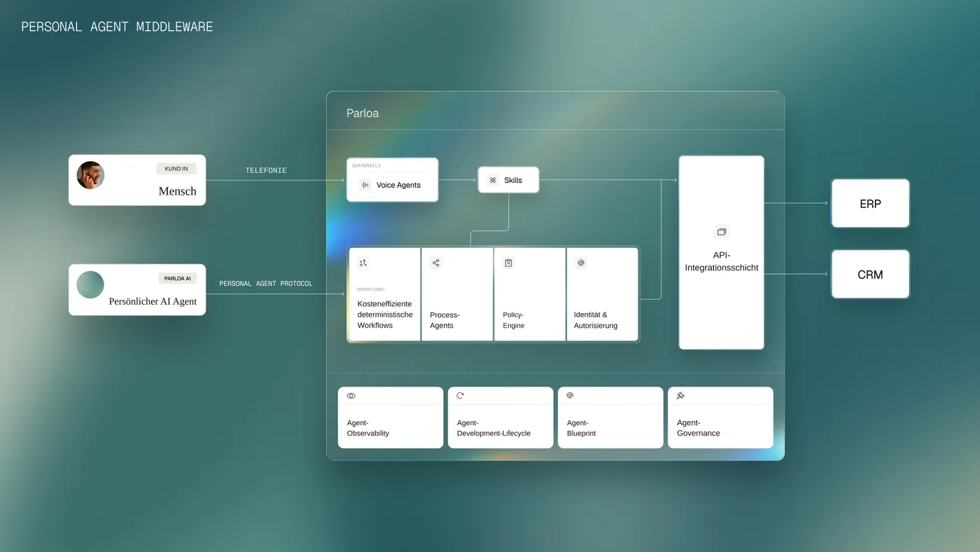The height and width of the screenshot is (552, 980).
Task: Click the PARLOA AI badge
Action: tap(178, 278)
